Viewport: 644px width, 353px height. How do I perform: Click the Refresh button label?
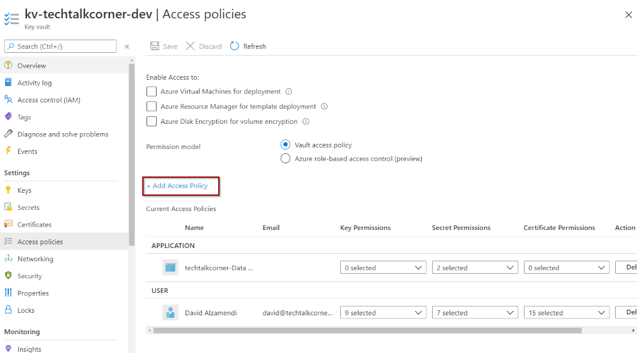[254, 46]
